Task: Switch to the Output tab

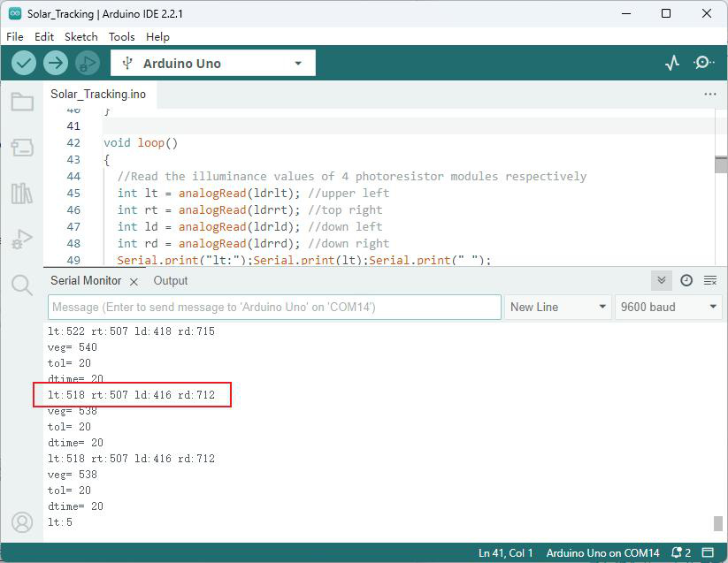Action: (x=171, y=280)
